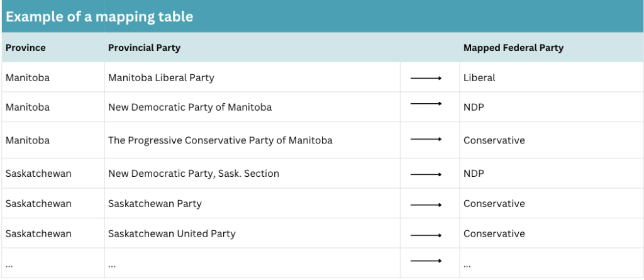Image resolution: width=644 pixels, height=280 pixels.
Task: Click the arrow in the Saskatchewan Party row
Action: tap(426, 204)
